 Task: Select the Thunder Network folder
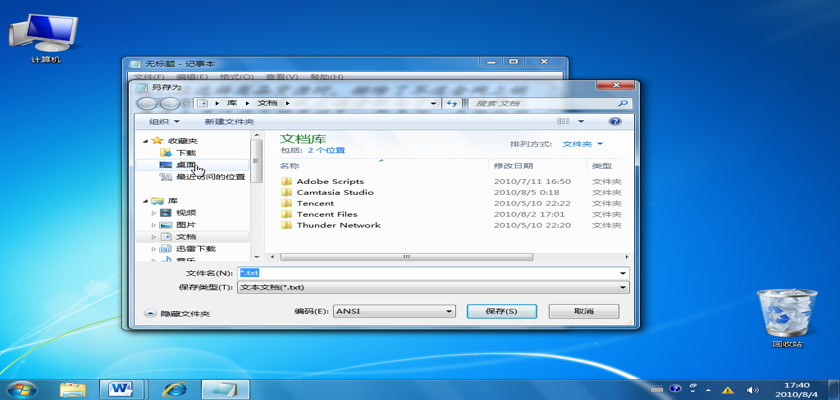click(x=338, y=225)
